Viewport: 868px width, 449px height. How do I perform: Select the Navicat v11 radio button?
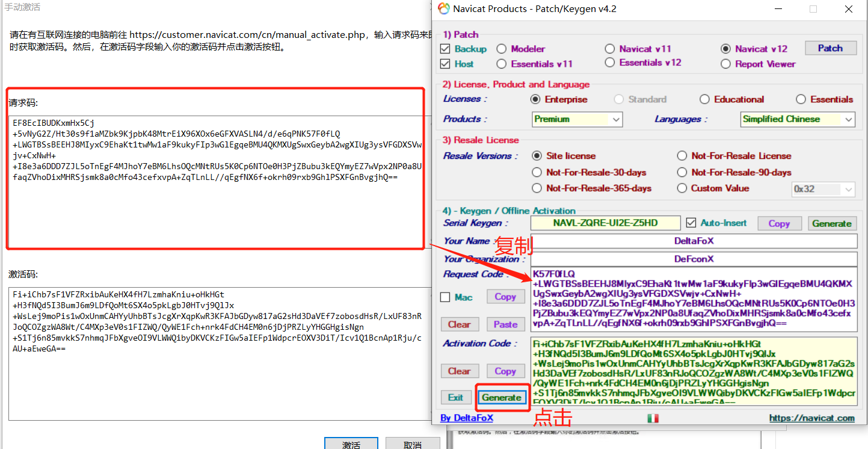tap(609, 49)
